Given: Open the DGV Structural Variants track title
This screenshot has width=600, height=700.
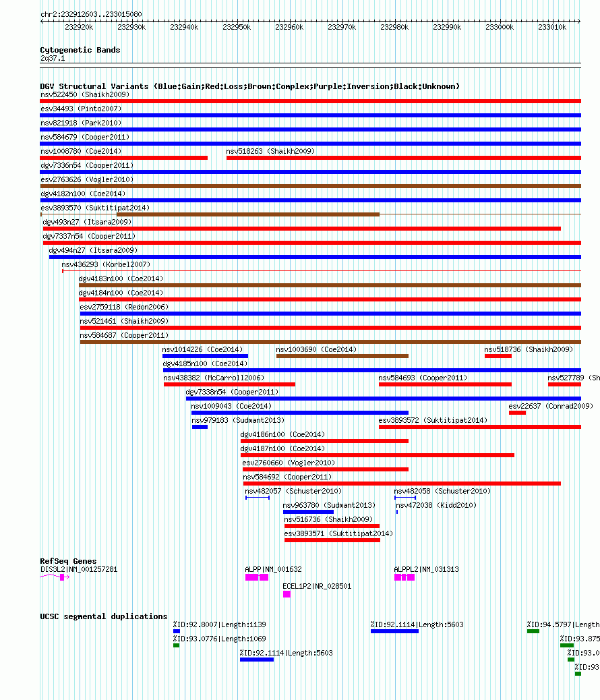Looking at the screenshot, I should tap(249, 86).
